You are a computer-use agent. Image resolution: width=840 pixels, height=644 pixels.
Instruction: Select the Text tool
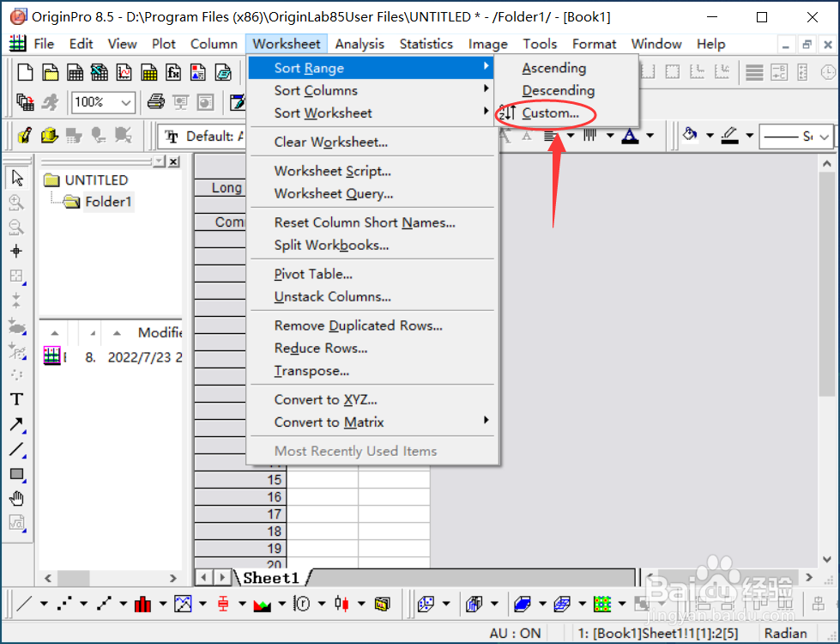pos(16,399)
